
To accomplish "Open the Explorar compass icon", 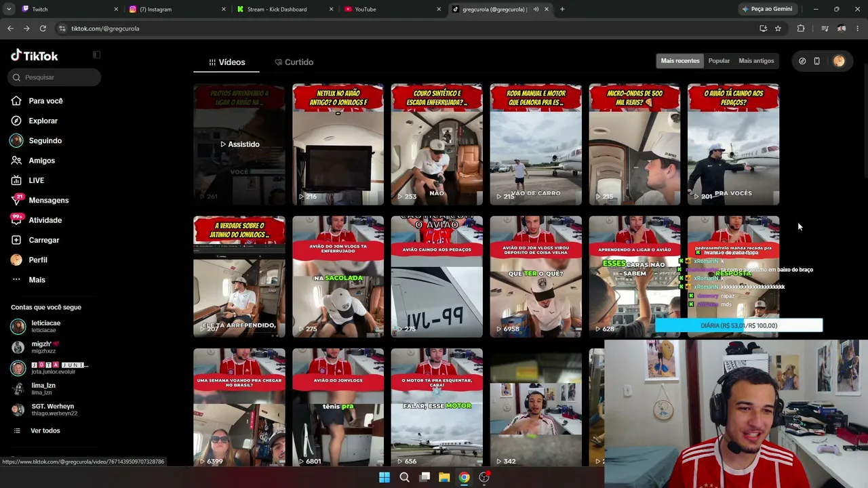I will [16, 121].
